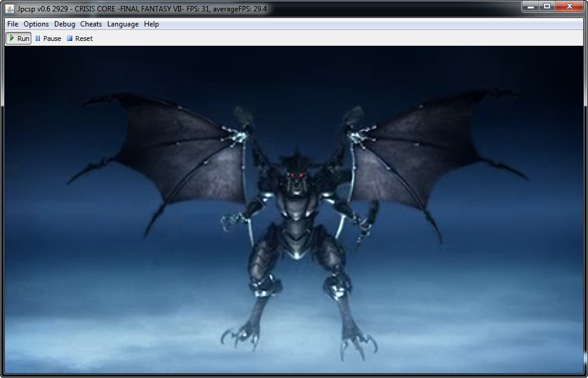Minimize the Jpcsp window
This screenshot has height=378, width=588.
coord(530,6)
